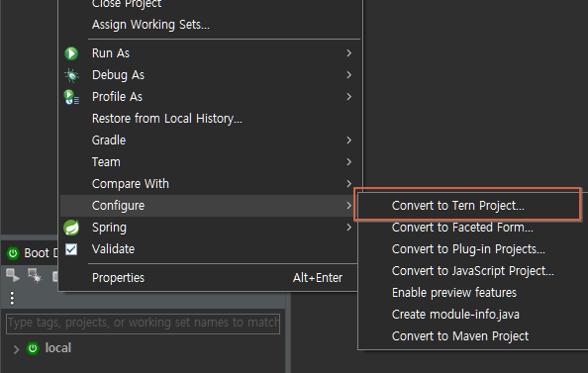Click the Boot Dashboard tab label
This screenshot has width=588, height=373.
pyautogui.click(x=41, y=253)
